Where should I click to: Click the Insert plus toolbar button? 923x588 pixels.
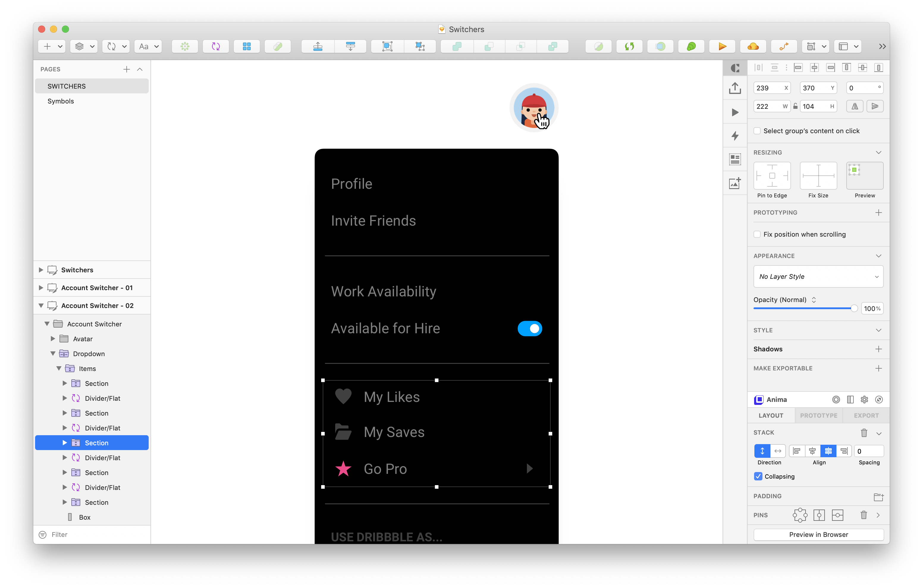(47, 46)
